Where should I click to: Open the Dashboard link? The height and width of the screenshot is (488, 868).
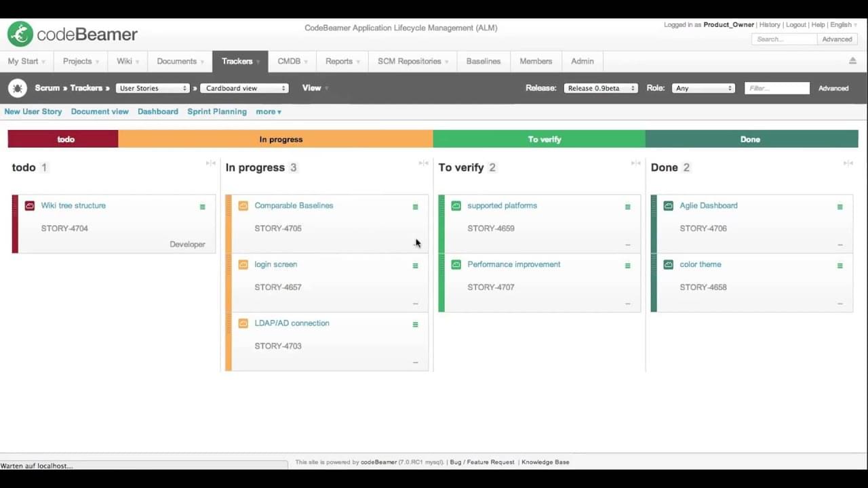coord(158,112)
